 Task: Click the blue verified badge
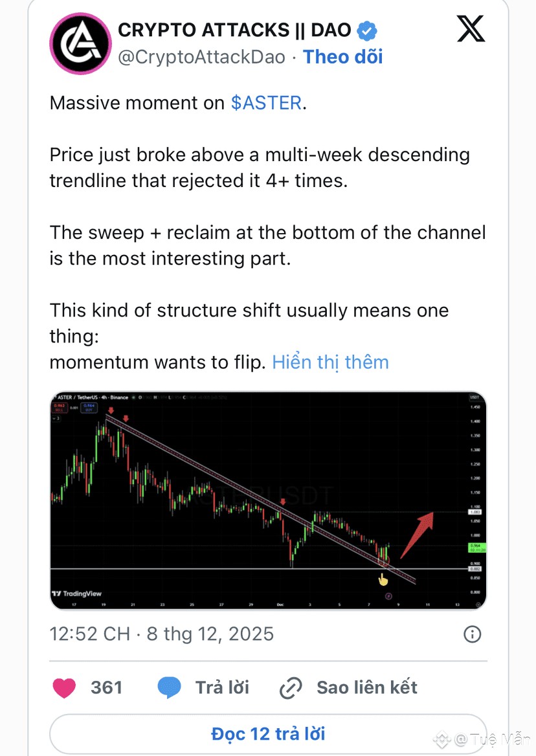tap(368, 30)
